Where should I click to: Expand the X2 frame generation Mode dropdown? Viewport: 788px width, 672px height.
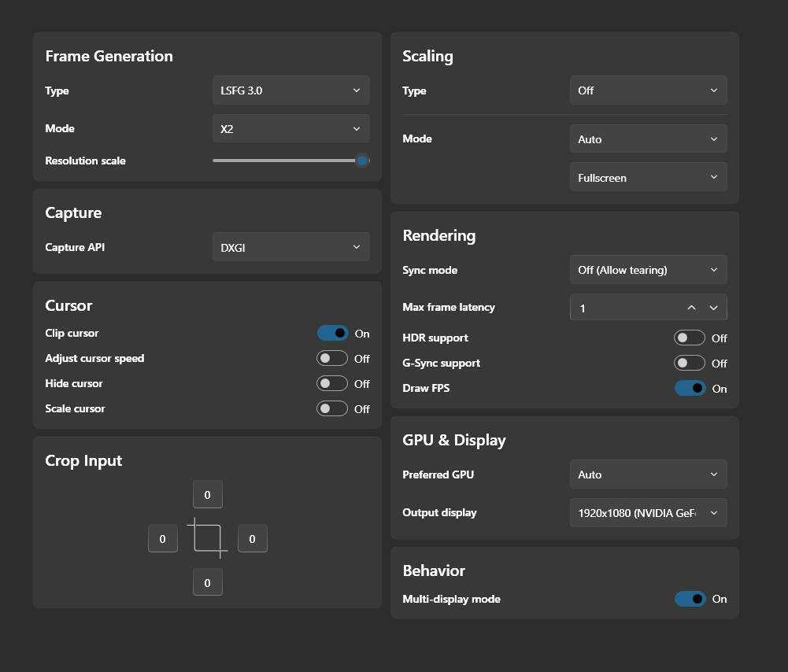click(290, 129)
